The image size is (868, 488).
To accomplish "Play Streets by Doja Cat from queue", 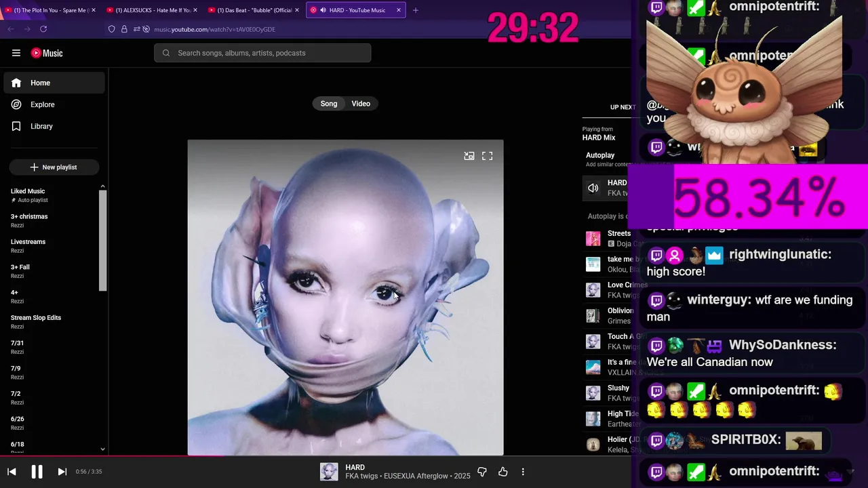I will coord(608,239).
